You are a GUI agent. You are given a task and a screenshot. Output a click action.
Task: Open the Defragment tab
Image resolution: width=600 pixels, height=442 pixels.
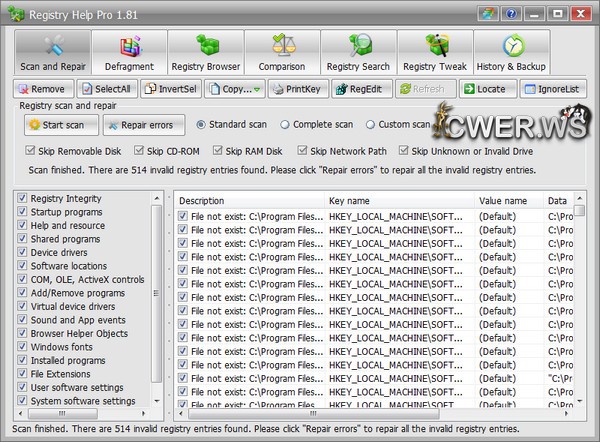(x=129, y=53)
